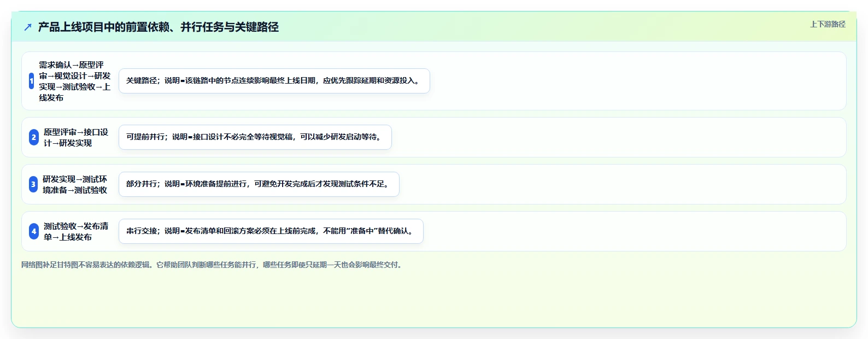The image size is (868, 339).
Task: Click the 上下游路径 label
Action: (828, 24)
